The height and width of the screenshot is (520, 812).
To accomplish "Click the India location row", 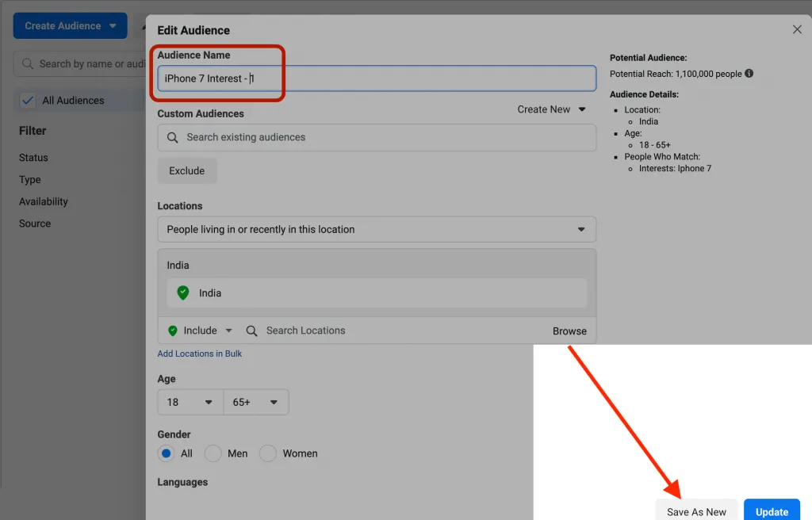I will [x=377, y=293].
